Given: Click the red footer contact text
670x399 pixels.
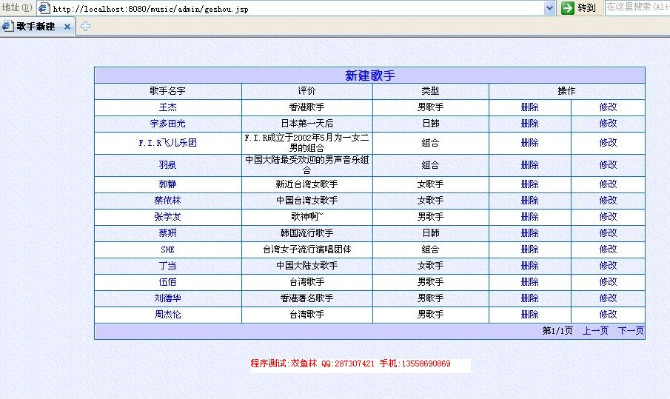Looking at the screenshot, I should point(350,364).
